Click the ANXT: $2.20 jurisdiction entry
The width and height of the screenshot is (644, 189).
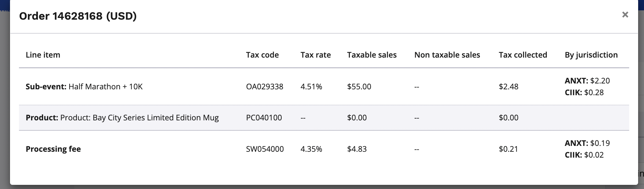(x=587, y=81)
